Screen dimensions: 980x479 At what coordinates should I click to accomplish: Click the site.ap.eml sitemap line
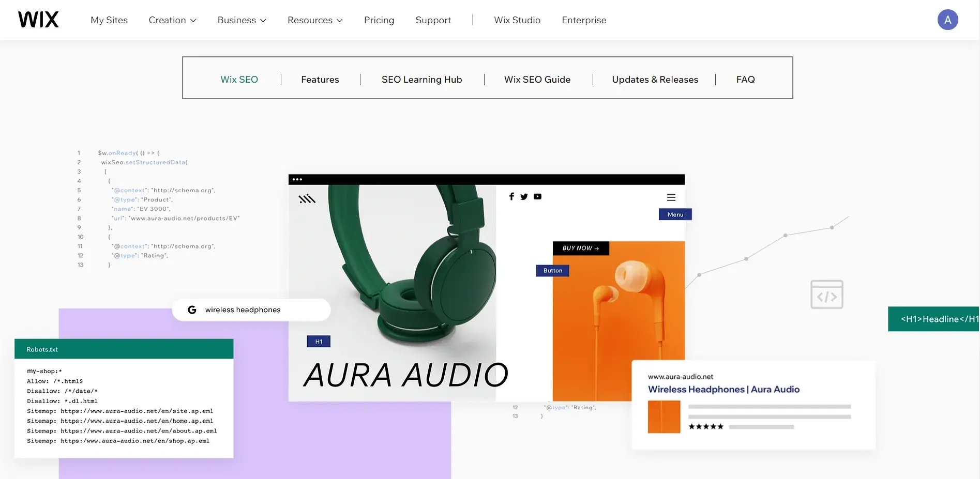[x=120, y=411]
